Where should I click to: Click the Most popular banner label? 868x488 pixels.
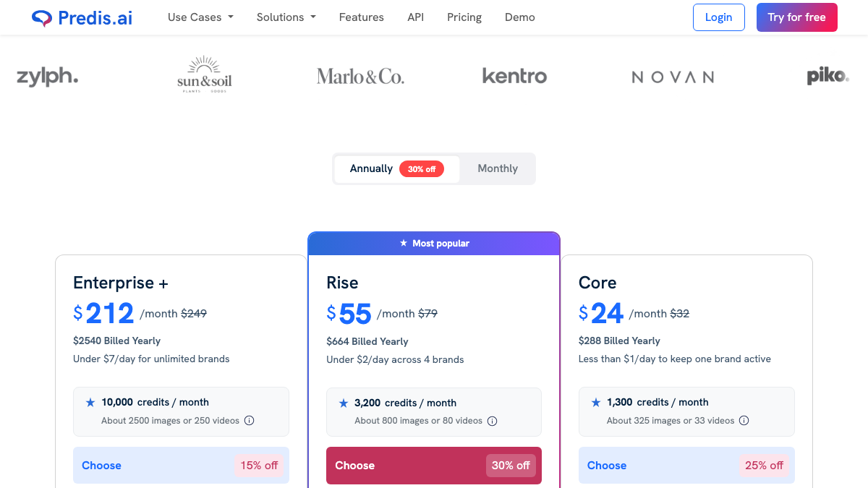[x=441, y=244]
